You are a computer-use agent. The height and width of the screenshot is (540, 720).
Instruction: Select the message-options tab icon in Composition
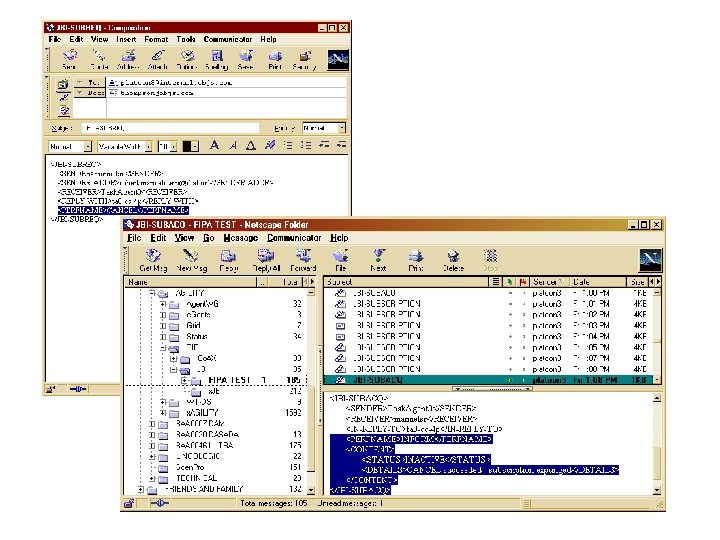[64, 110]
